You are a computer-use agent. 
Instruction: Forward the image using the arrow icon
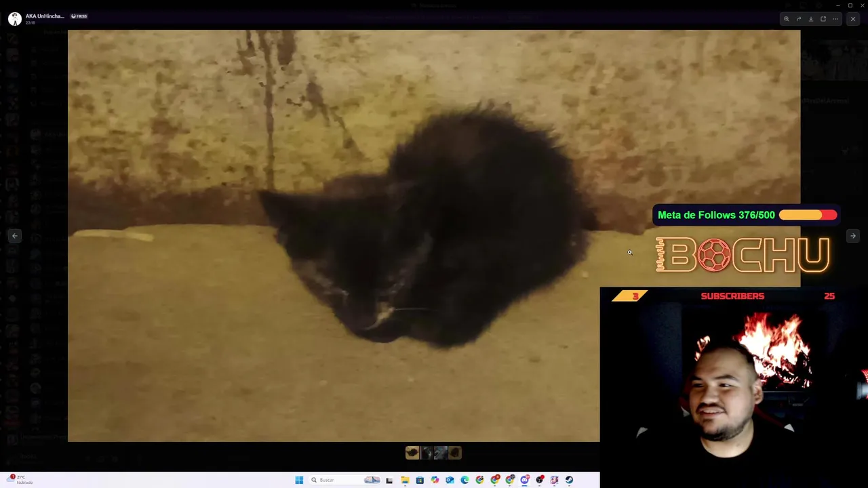[798, 19]
